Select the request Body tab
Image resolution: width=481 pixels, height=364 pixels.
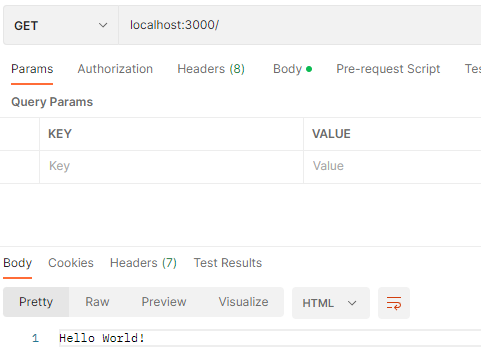pos(292,69)
